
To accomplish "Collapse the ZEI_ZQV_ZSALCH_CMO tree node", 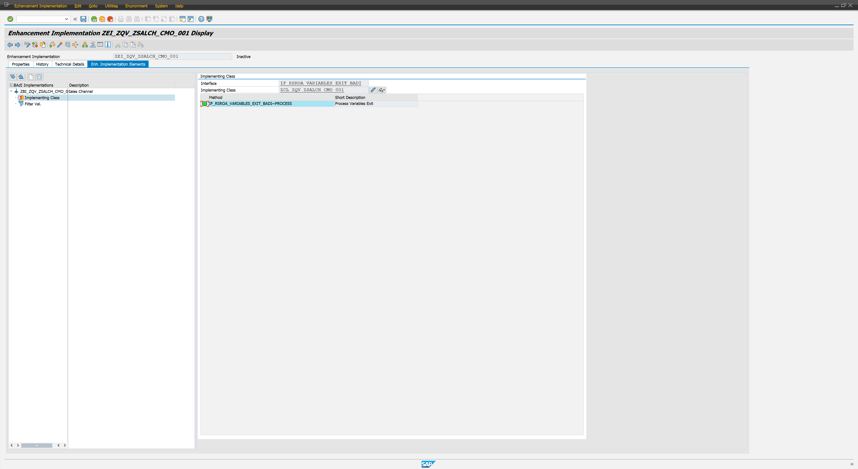I will [11, 91].
